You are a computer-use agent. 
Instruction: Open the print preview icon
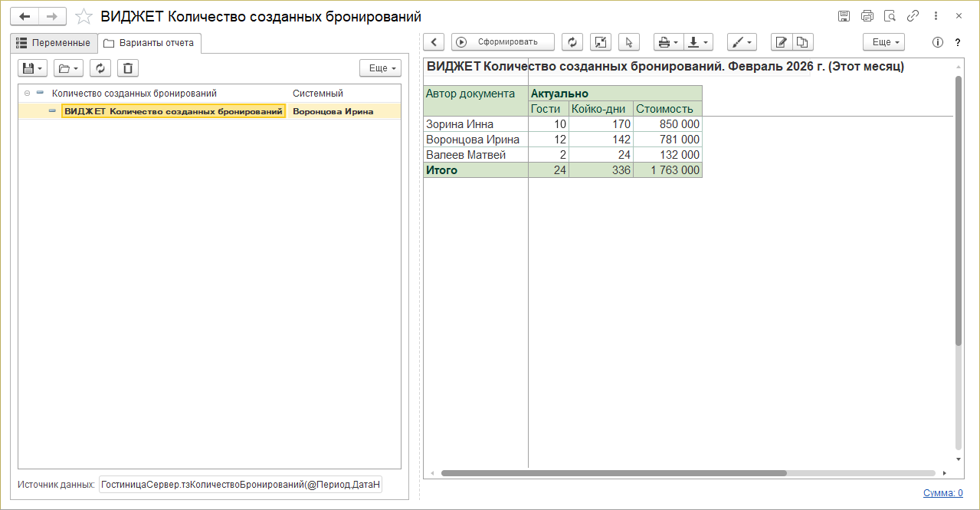coord(890,16)
